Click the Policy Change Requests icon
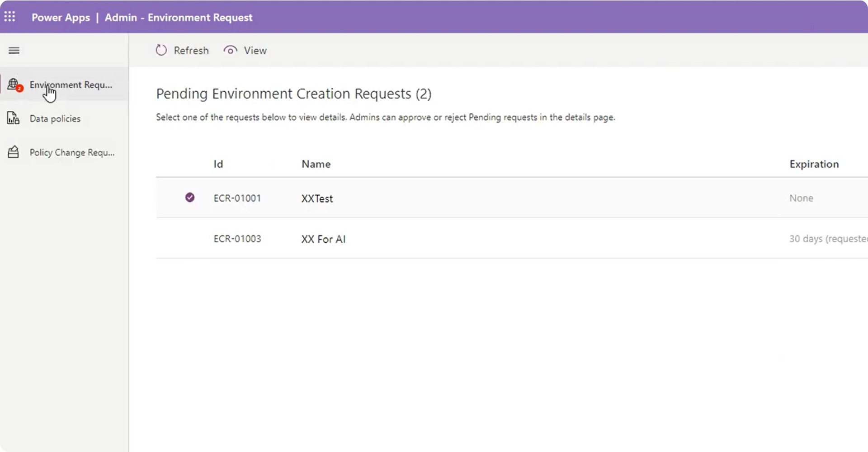This screenshot has width=868, height=452. pyautogui.click(x=13, y=152)
